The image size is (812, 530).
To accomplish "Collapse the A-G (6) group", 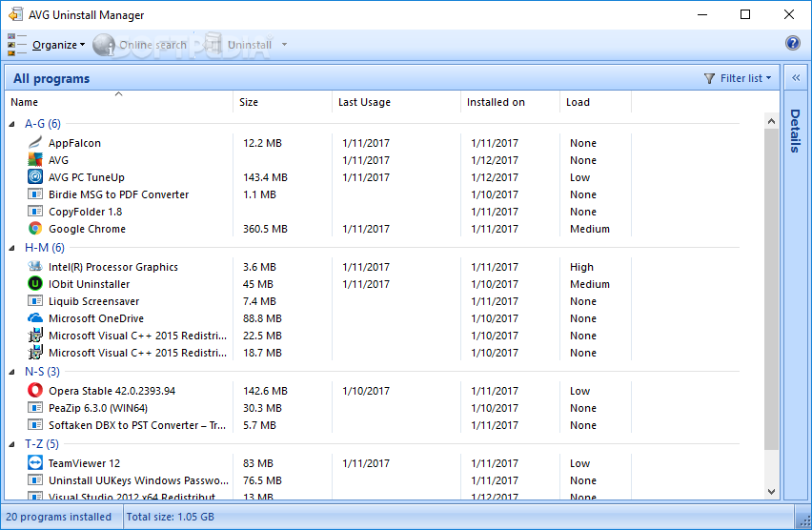I will 11,124.
